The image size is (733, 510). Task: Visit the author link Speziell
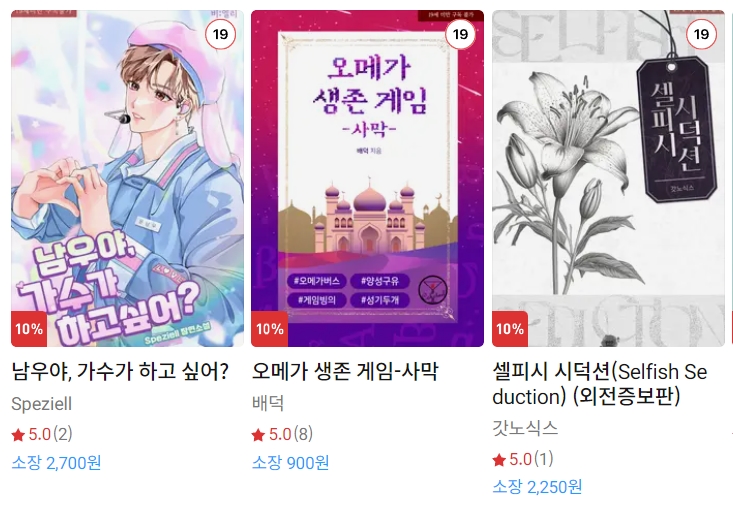pos(42,404)
